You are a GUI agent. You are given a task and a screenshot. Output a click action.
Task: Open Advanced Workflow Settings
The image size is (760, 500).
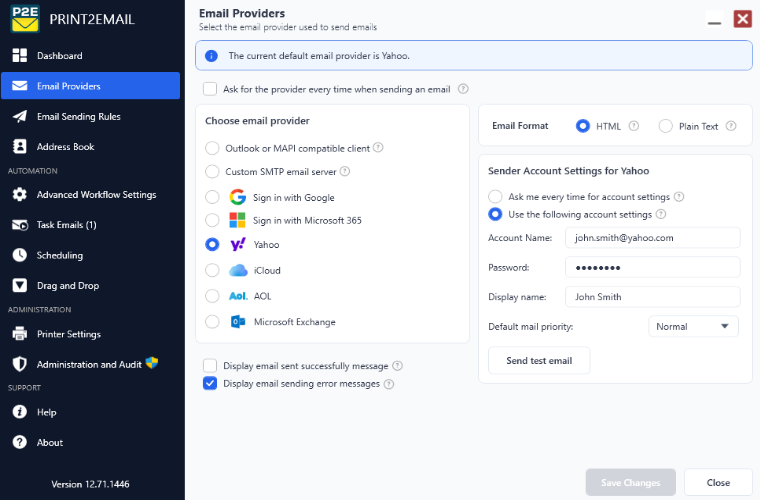[x=91, y=194]
